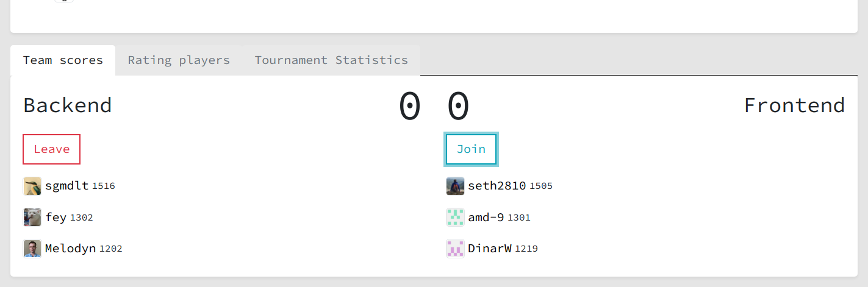Open fey's player profile link
Image resolution: width=868 pixels, height=287 pixels.
(56, 217)
